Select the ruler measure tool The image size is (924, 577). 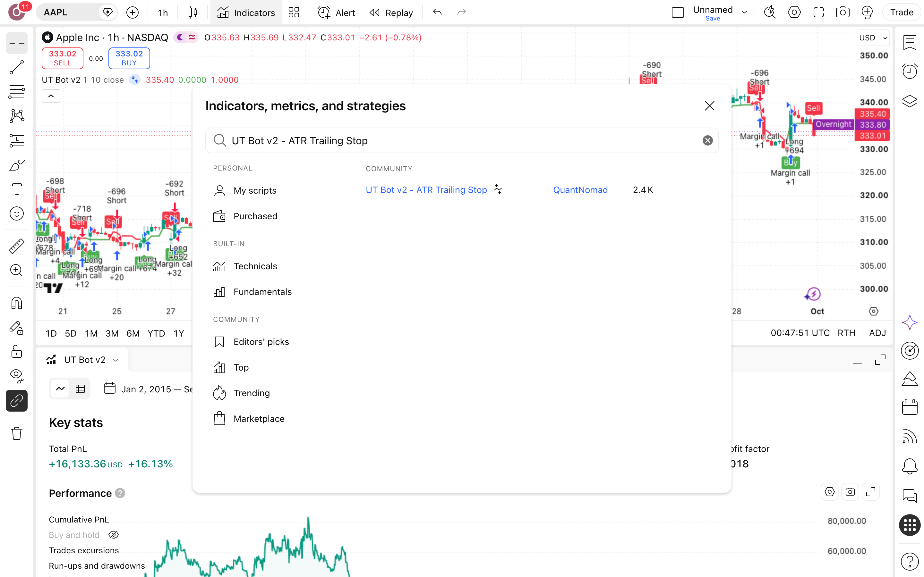[16, 246]
